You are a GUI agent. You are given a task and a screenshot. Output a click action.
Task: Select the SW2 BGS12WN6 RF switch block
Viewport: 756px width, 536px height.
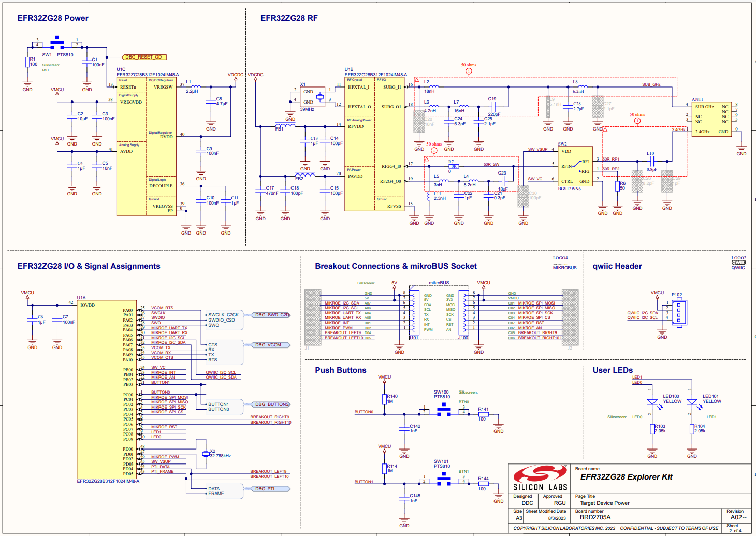point(575,166)
